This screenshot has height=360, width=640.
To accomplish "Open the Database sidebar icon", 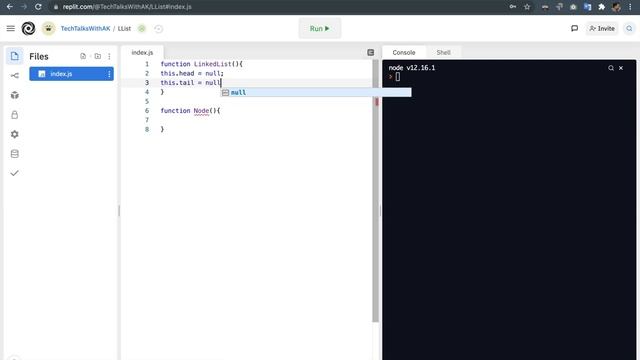I will [x=15, y=154].
